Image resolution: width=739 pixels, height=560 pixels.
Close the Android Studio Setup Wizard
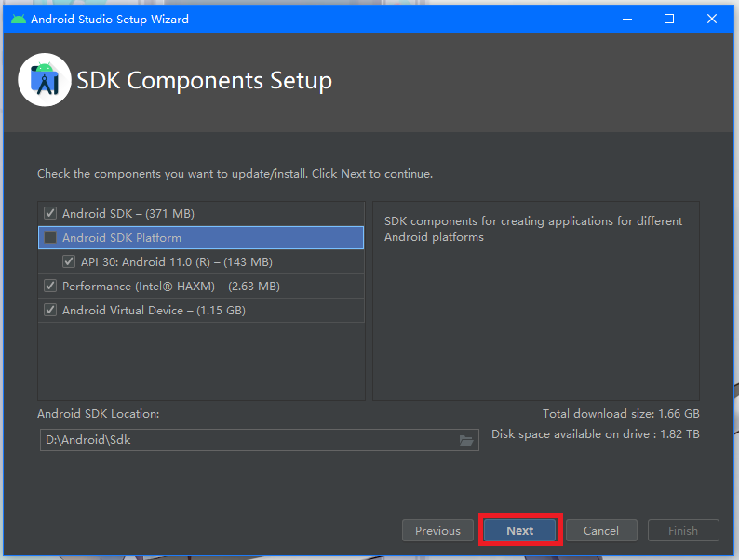[x=712, y=19]
